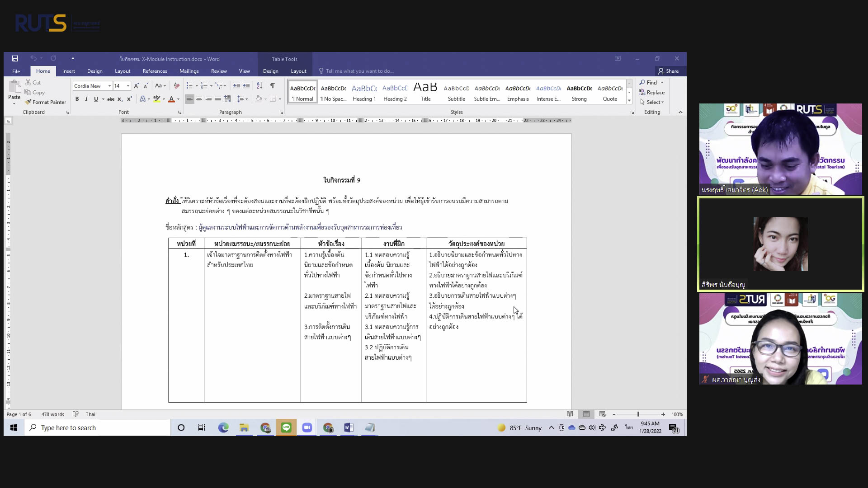Viewport: 868px width, 488px height.
Task: Shrink font size icon
Action: pos(146,85)
